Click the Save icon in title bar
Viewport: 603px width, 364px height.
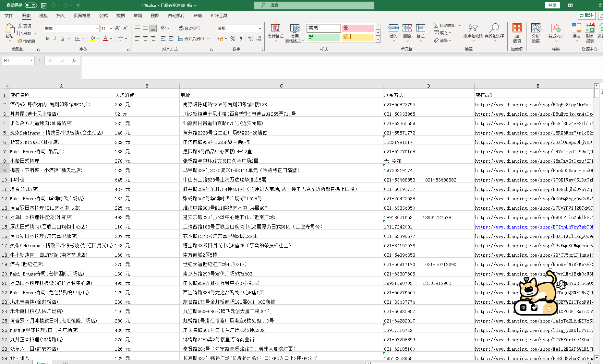[44, 6]
